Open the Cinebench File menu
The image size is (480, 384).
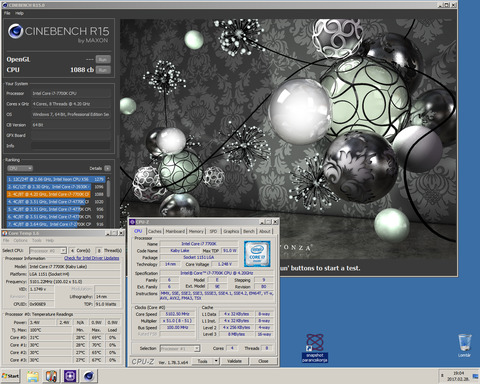click(x=7, y=13)
